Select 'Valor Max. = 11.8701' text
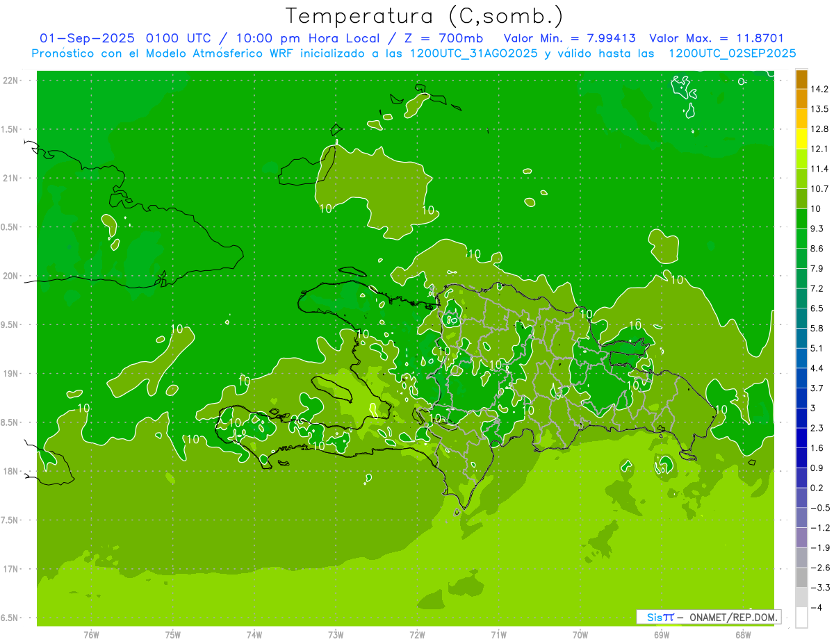The image size is (834, 644). [717, 38]
